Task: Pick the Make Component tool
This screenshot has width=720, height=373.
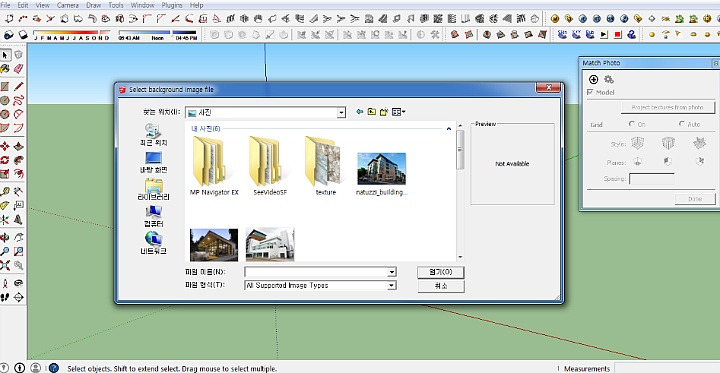Action: pyautogui.click(x=18, y=55)
